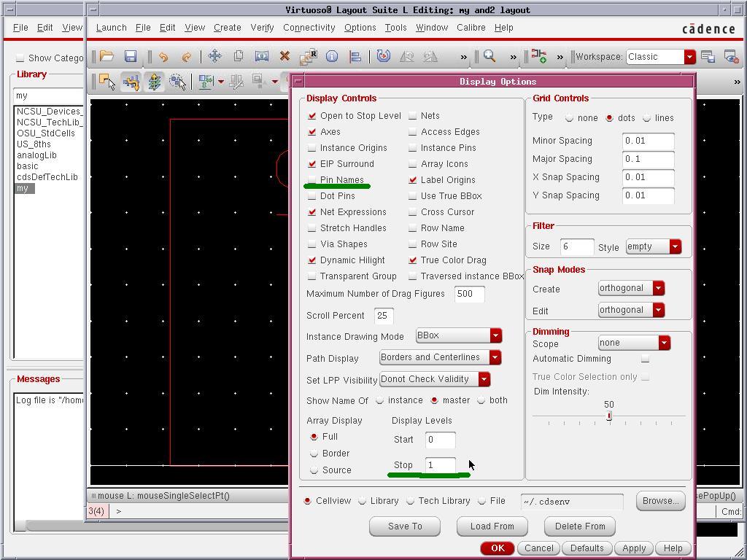Select the Border array display radio

click(x=314, y=454)
